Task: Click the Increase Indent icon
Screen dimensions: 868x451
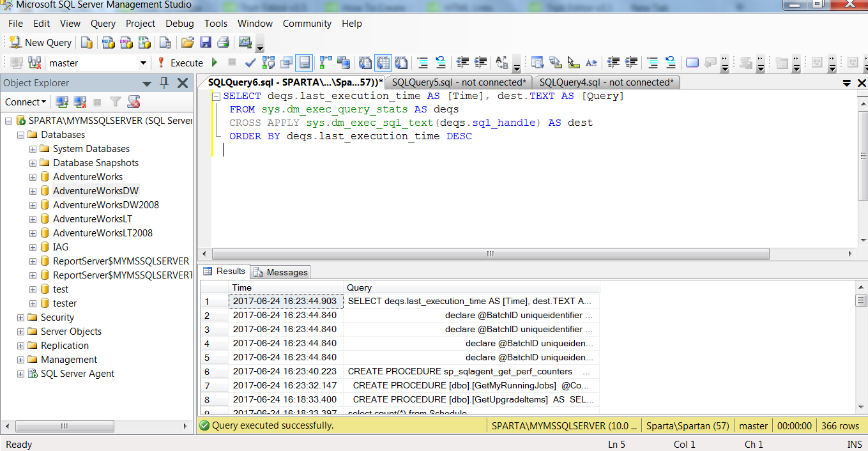Action: pos(480,63)
